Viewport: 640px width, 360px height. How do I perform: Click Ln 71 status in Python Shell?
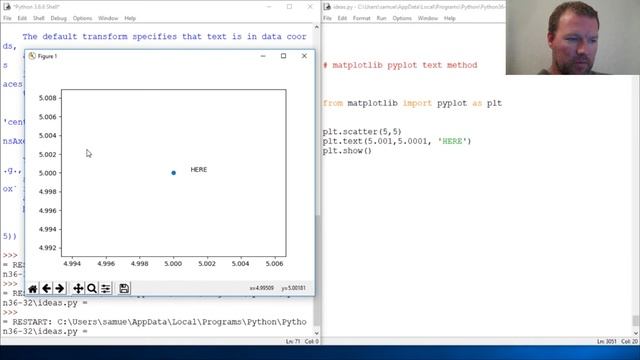[293, 341]
